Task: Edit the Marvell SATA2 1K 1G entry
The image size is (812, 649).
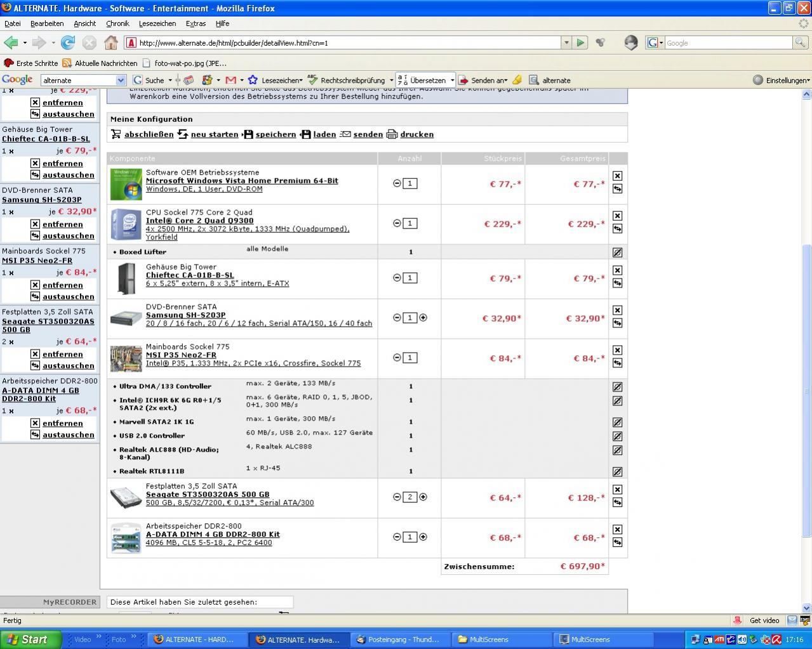Action: pos(617,422)
